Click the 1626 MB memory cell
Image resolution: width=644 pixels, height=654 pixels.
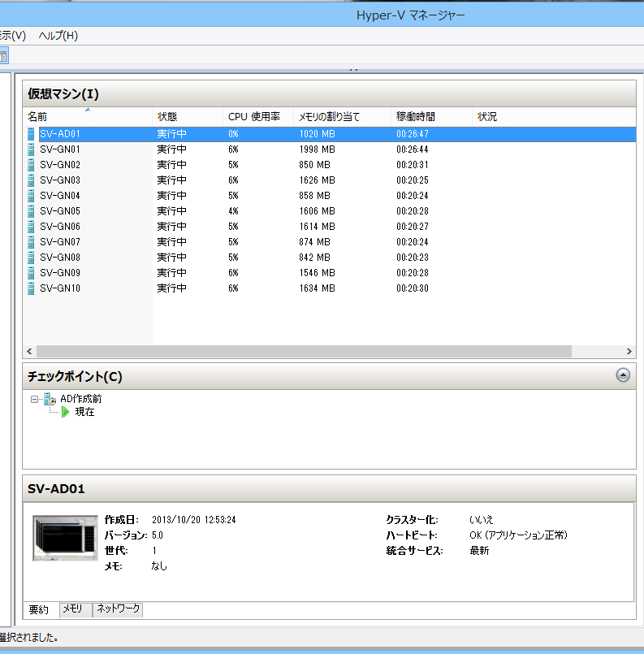[318, 180]
